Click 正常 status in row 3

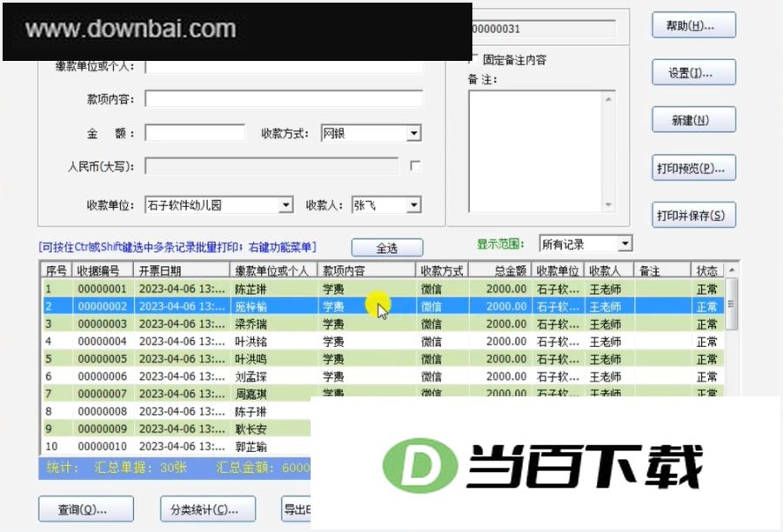pos(707,324)
